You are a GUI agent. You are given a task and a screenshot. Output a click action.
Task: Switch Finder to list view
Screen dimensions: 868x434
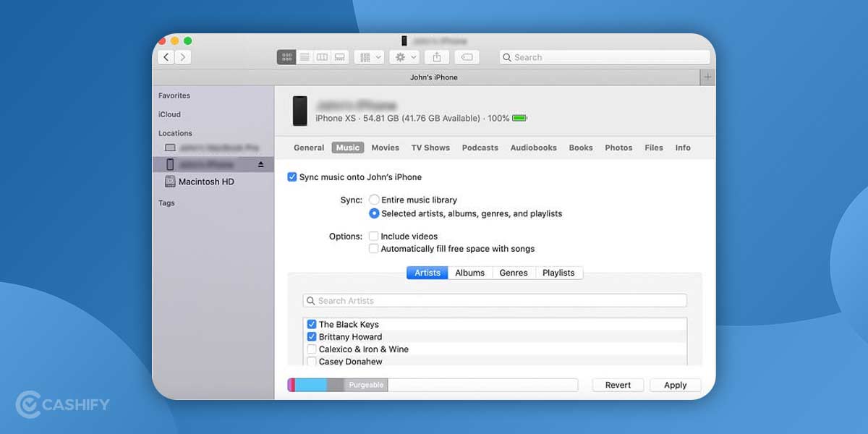pyautogui.click(x=305, y=56)
